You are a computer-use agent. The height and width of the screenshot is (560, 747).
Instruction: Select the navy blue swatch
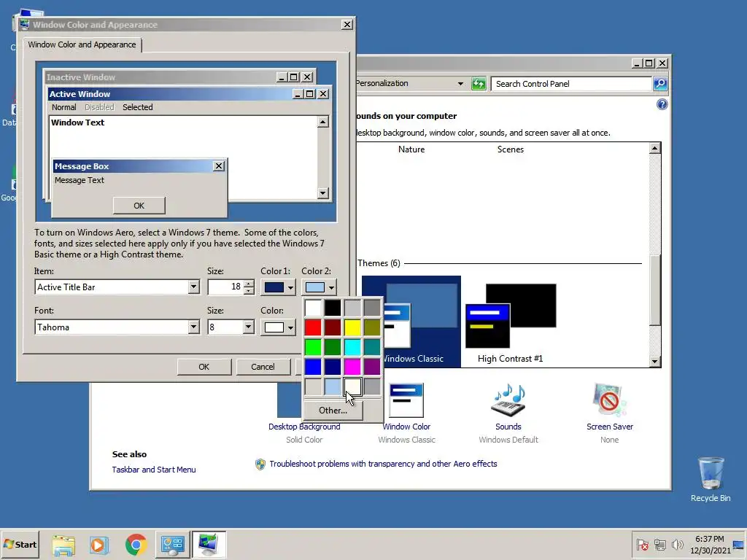[333, 367]
